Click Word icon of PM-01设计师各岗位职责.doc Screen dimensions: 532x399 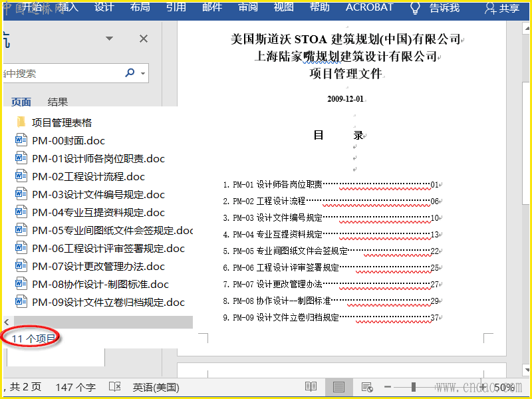pos(21,158)
